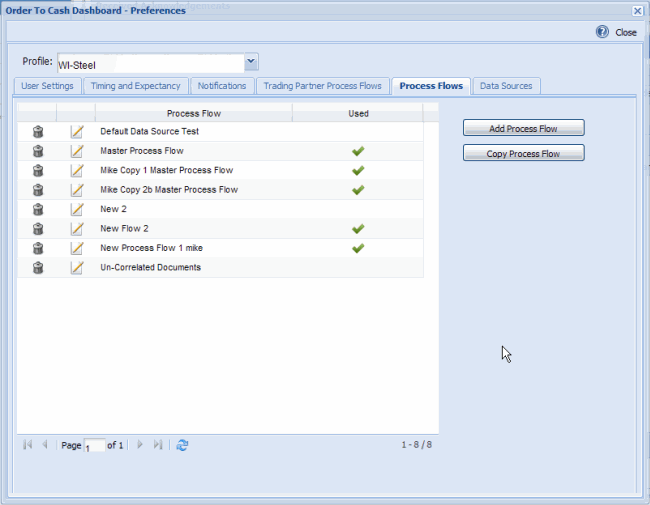The image size is (650, 505).
Task: Click Used checkmark for Mike Copy 1 row
Action: coord(358,170)
